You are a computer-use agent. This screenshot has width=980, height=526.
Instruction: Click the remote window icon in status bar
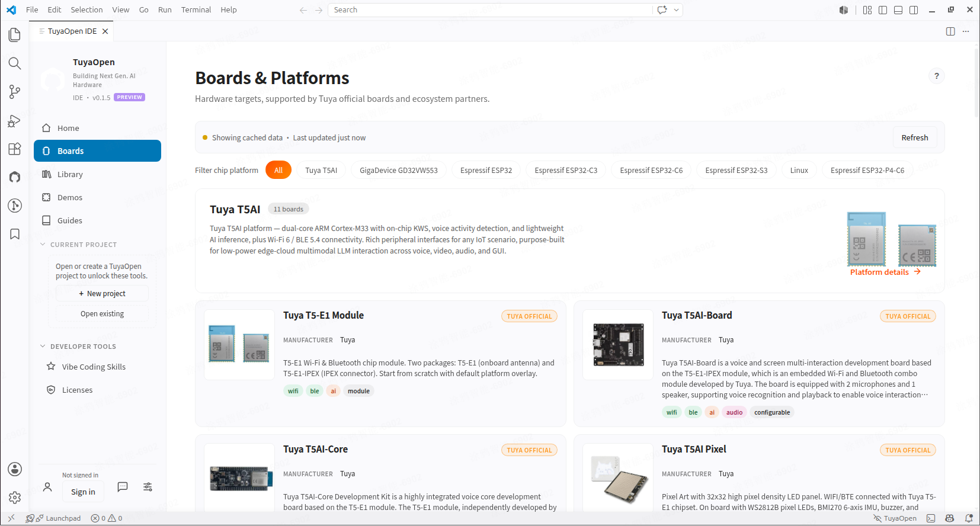click(11, 518)
